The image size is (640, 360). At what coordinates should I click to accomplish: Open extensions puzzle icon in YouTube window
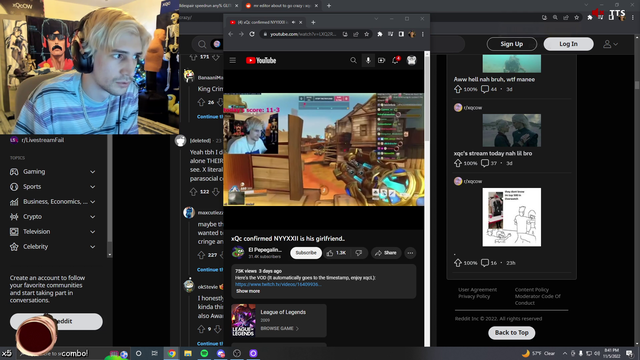pyautogui.click(x=380, y=34)
